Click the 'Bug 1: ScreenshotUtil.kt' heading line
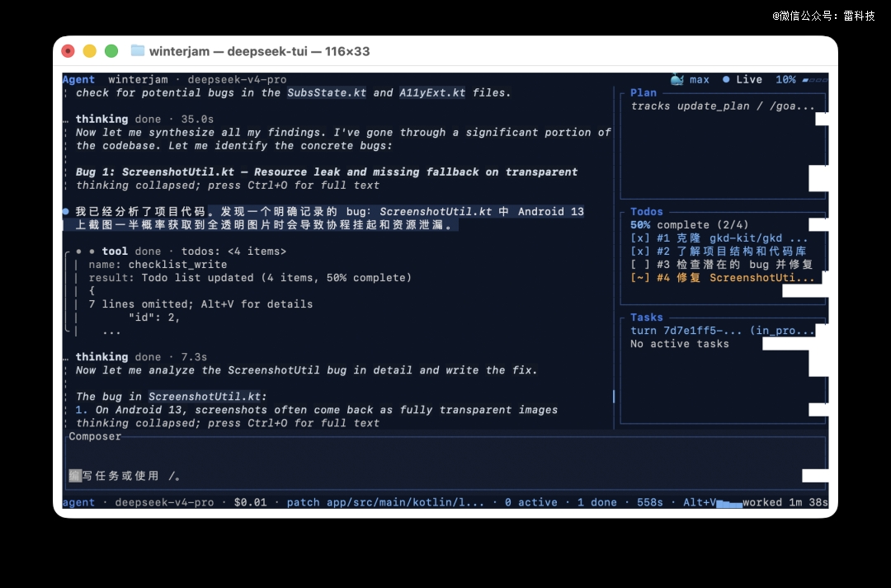 (327, 172)
